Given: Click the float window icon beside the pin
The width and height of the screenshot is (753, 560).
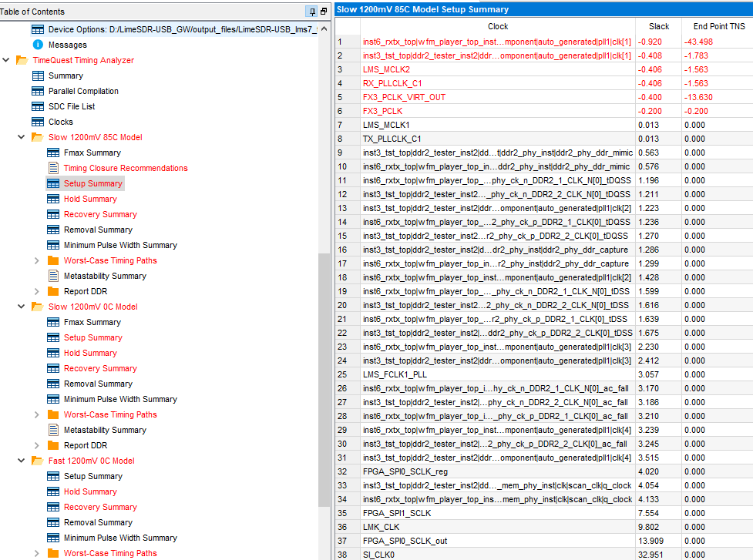Looking at the screenshot, I should point(324,12).
